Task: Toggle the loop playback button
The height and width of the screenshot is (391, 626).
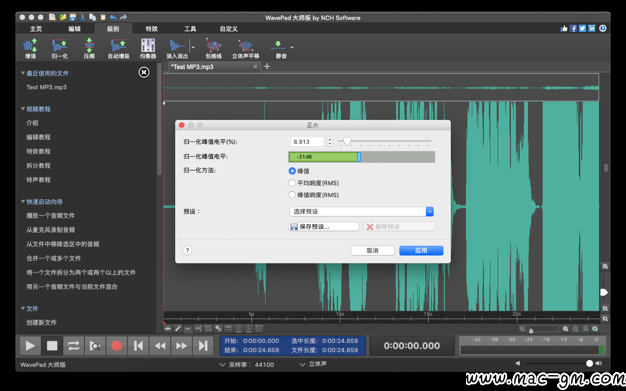Action: 73,345
